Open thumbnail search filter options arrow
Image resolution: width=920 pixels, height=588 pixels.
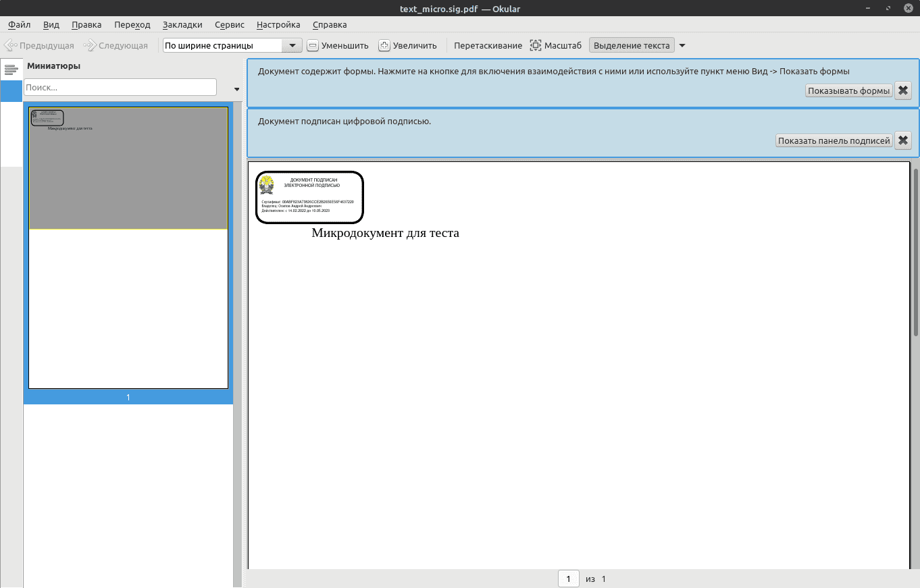[x=236, y=88]
